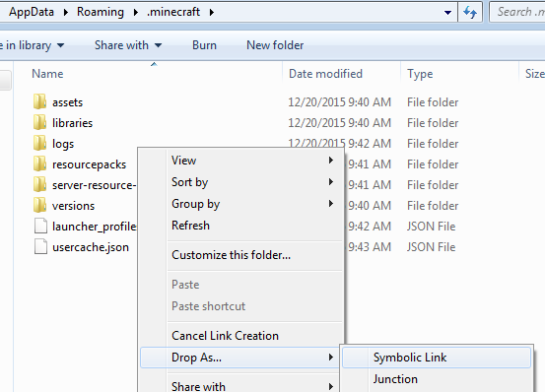This screenshot has width=545, height=392.
Task: Select the usercache.json file icon
Action: [40, 246]
